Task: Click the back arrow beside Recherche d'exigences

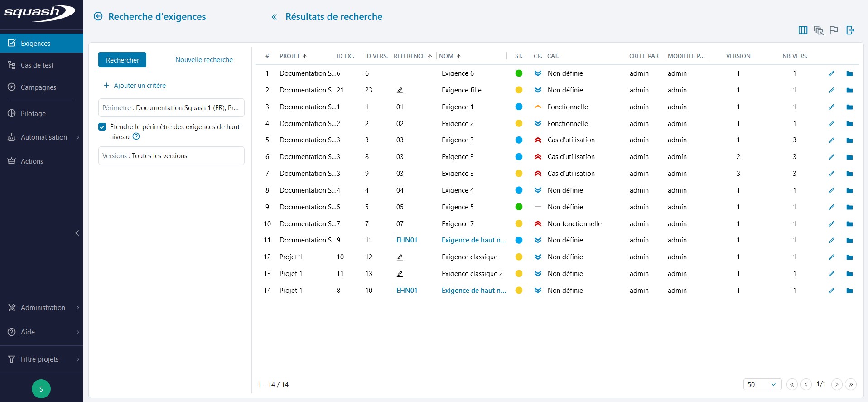Action: [x=98, y=17]
